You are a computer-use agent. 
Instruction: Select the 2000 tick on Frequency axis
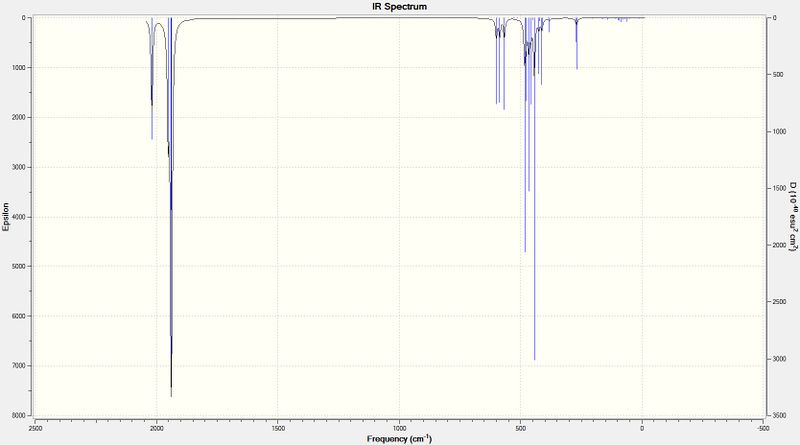(157, 429)
